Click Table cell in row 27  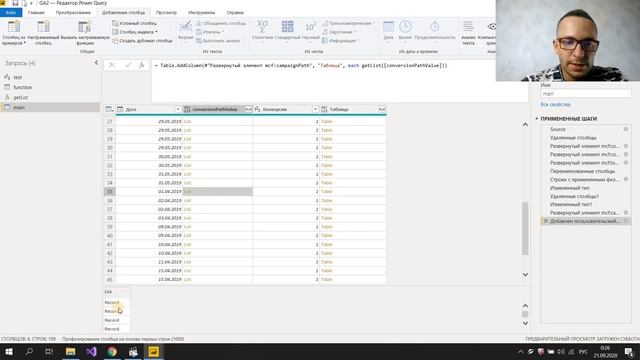353,122
